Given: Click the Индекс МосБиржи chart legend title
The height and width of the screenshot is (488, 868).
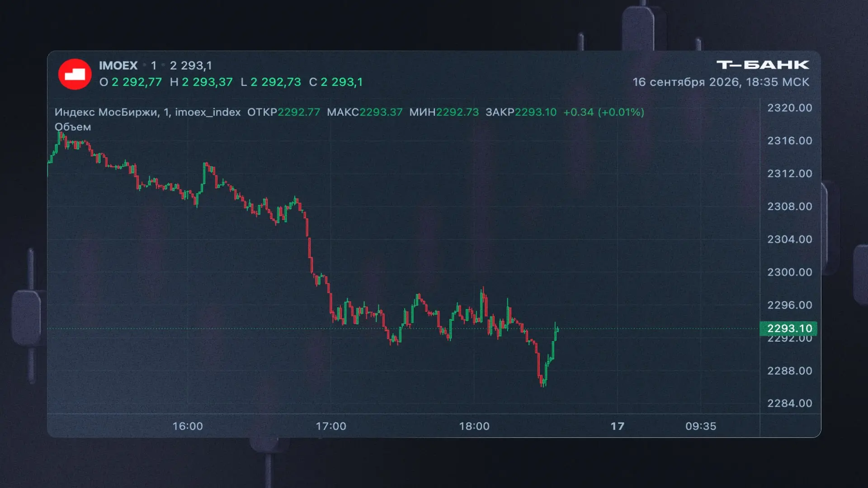Looking at the screenshot, I should tap(147, 112).
